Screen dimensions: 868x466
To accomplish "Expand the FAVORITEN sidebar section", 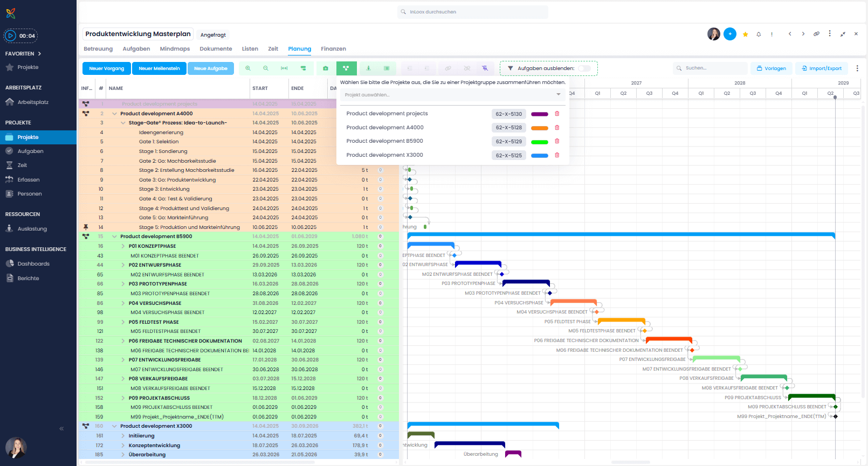I will (39, 54).
